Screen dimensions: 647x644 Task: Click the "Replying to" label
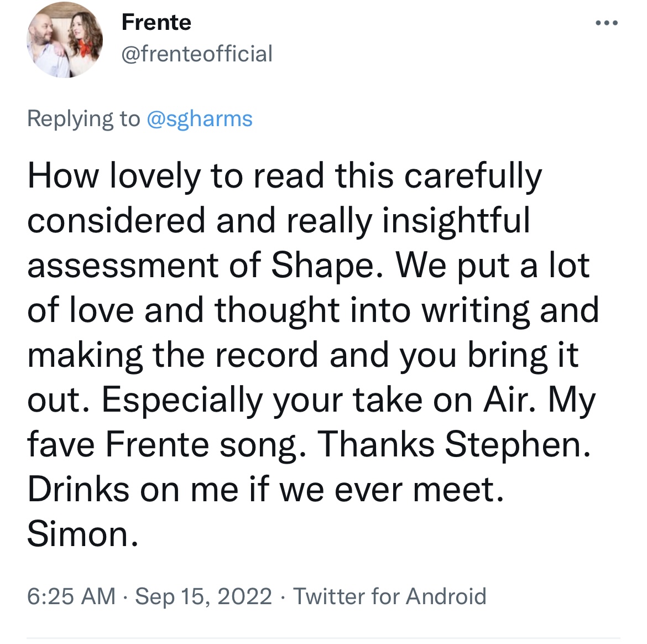coord(84,119)
